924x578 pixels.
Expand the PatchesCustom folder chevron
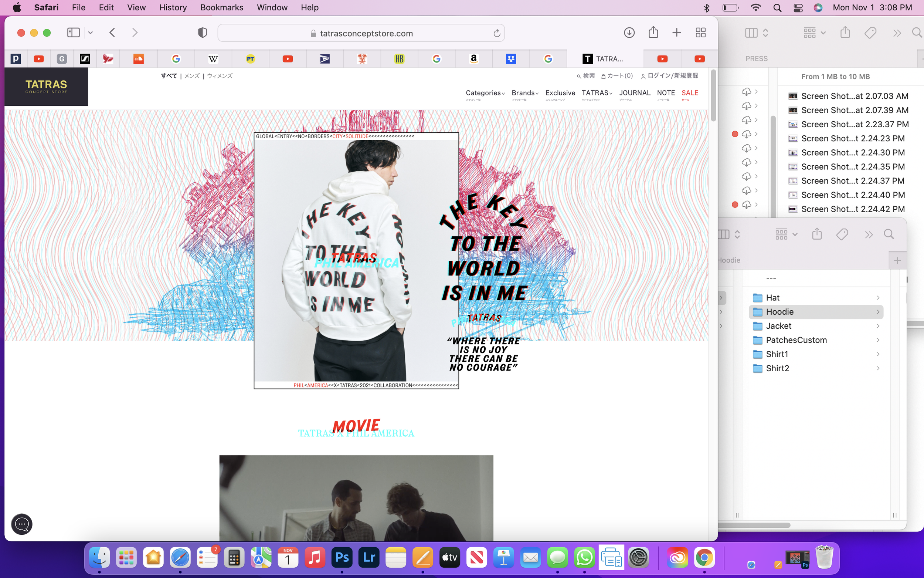pos(878,340)
